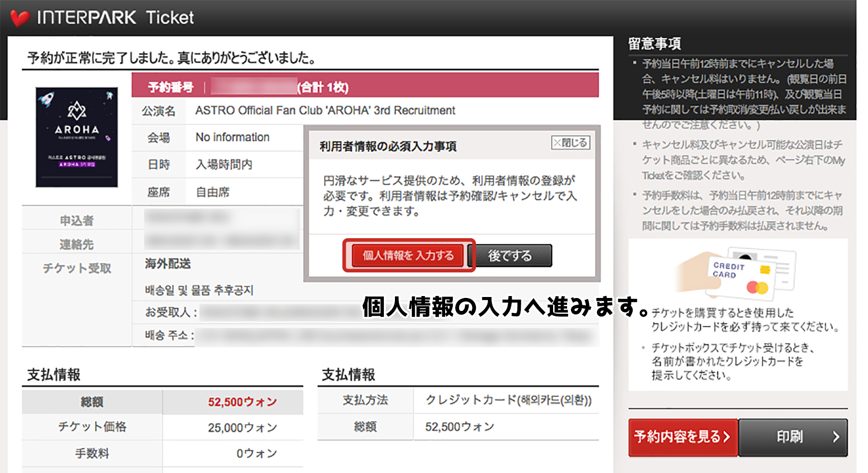Open the AROHA fan club poster thumbnail

point(77,137)
